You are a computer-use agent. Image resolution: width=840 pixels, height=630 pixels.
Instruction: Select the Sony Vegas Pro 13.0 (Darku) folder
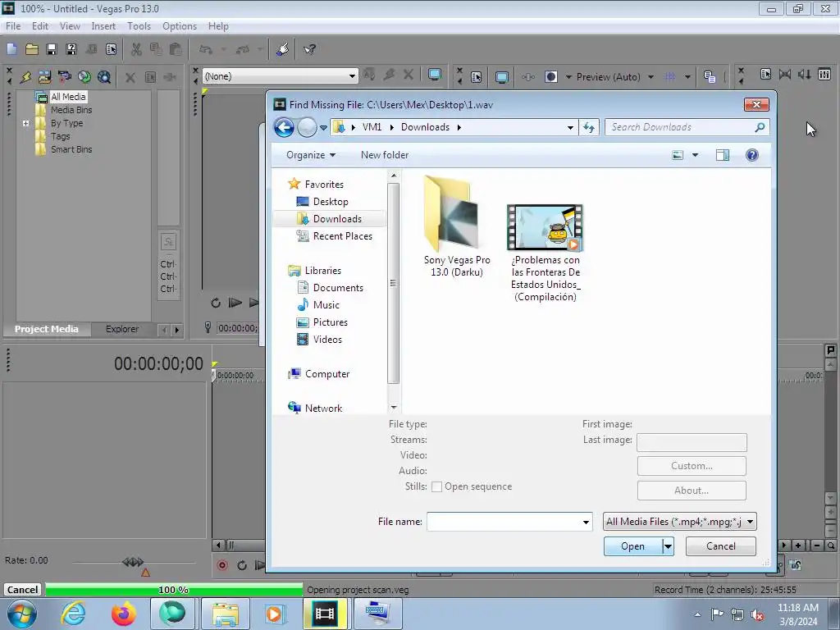[457, 226]
